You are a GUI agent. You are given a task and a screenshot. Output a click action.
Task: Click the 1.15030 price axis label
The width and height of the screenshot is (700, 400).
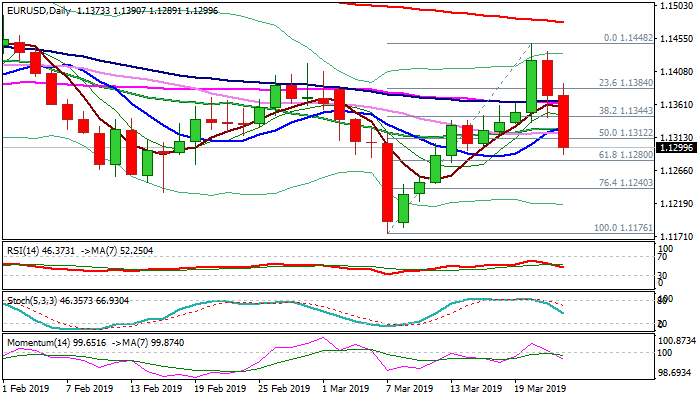click(678, 7)
